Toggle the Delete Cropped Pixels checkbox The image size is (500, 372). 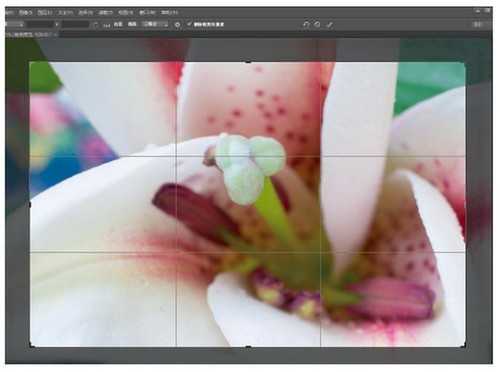tap(189, 24)
